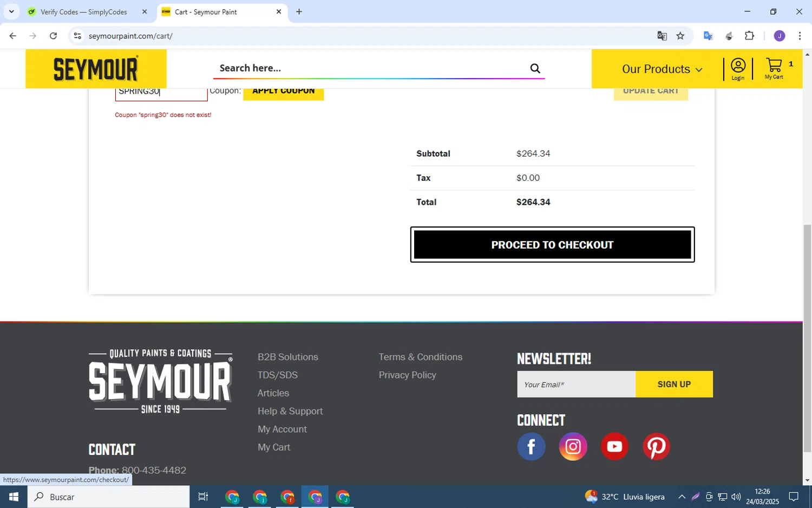Image resolution: width=812 pixels, height=508 pixels.
Task: Open the My Cart footer link
Action: click(274, 447)
